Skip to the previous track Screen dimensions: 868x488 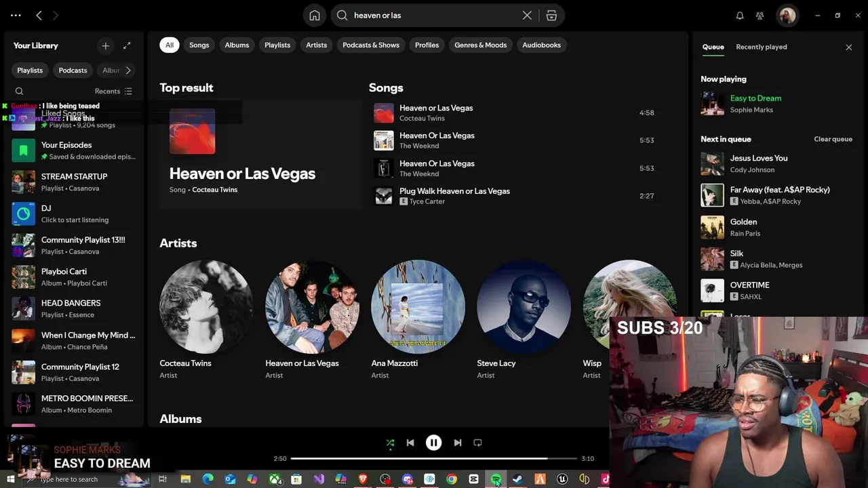410,443
